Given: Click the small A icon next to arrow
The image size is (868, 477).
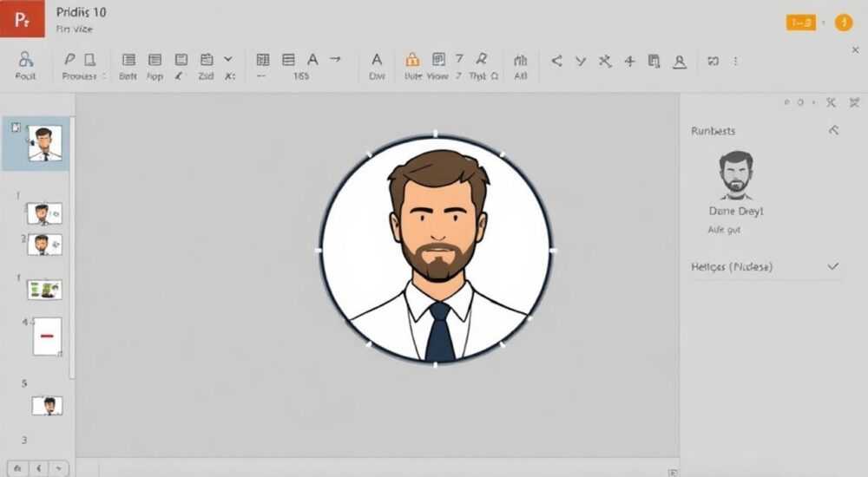Looking at the screenshot, I should click(x=312, y=59).
